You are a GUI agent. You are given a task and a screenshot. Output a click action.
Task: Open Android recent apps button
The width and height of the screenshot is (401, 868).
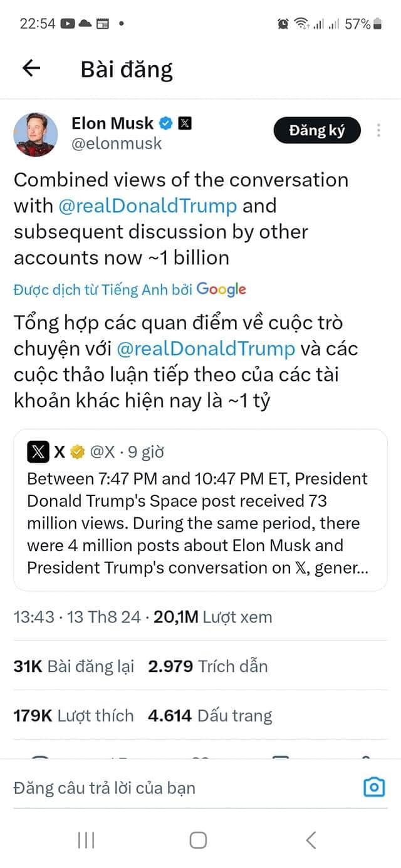click(x=86, y=840)
